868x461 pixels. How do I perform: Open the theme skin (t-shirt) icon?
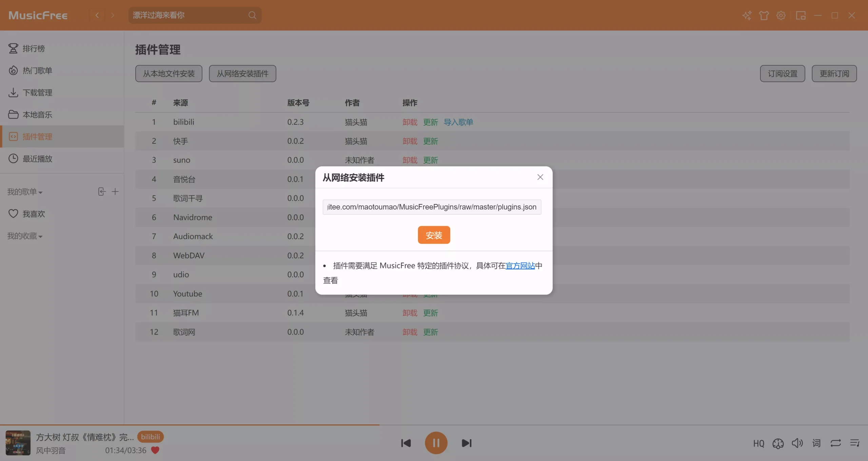tap(764, 15)
